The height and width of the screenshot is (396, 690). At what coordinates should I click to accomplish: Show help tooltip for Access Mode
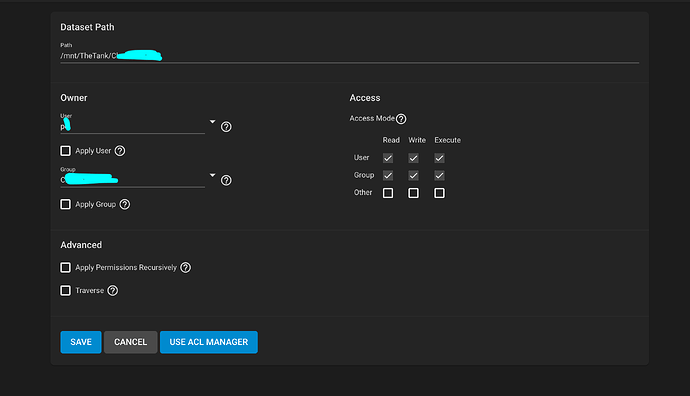point(401,119)
